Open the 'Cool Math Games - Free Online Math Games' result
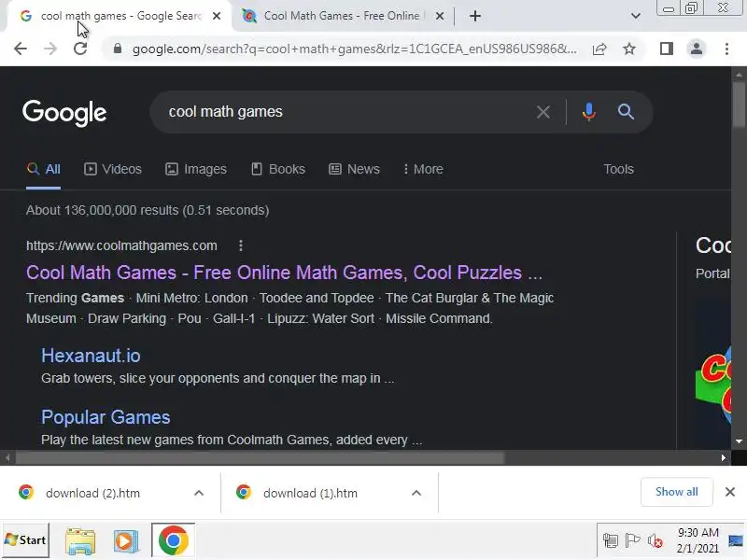Viewport: 747px width, 560px height. 285,273
